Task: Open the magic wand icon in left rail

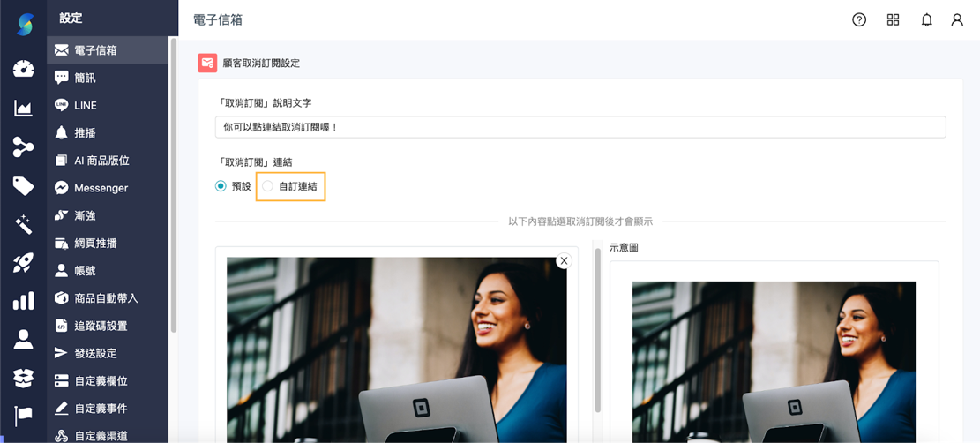Action: tap(23, 224)
